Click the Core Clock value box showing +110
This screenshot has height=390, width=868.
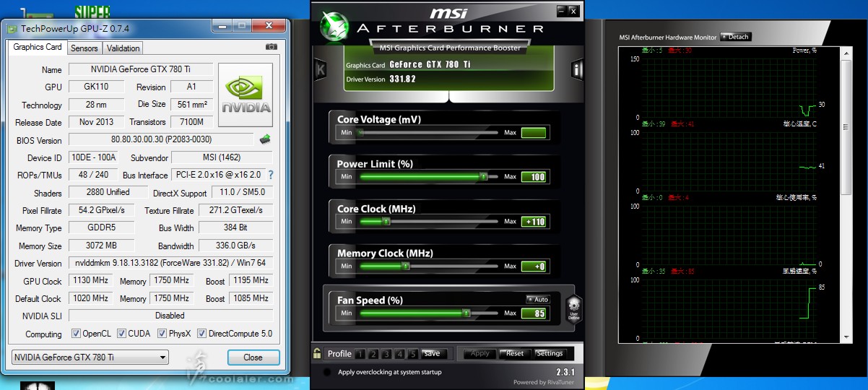coord(534,222)
